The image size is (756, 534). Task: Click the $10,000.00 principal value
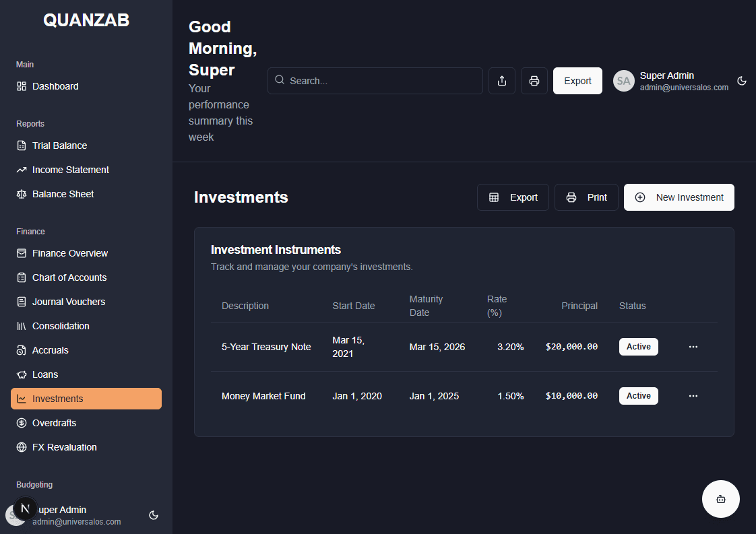click(x=571, y=396)
